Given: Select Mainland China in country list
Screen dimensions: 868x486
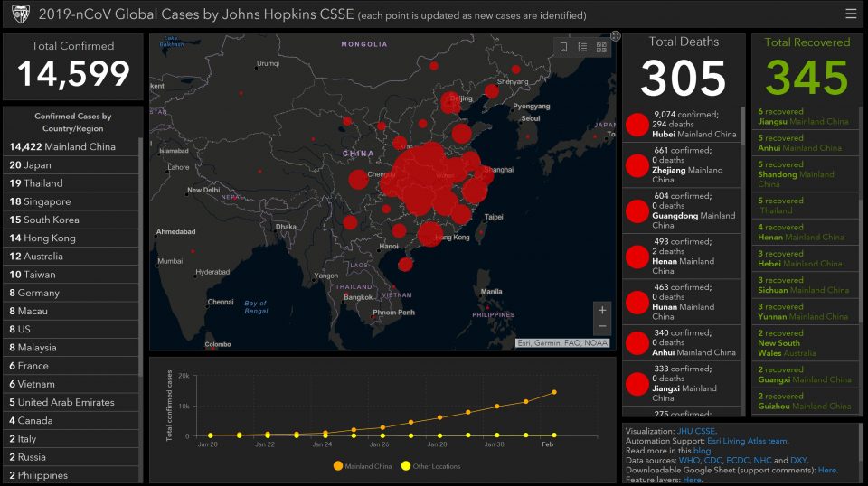Looking at the screenshot, I should pyautogui.click(x=62, y=146).
